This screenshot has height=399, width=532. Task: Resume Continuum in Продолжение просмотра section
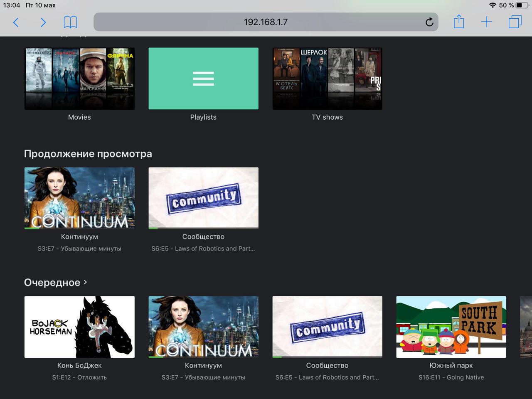pos(79,198)
